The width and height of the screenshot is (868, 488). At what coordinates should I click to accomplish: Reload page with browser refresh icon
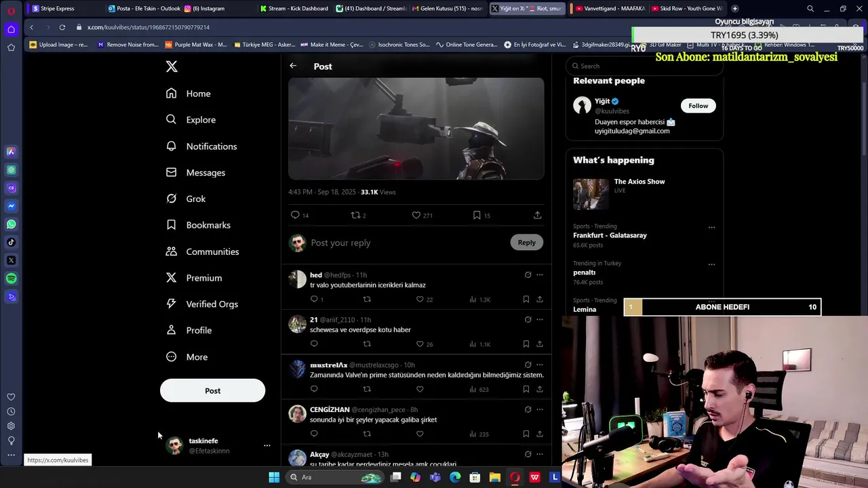point(62,27)
